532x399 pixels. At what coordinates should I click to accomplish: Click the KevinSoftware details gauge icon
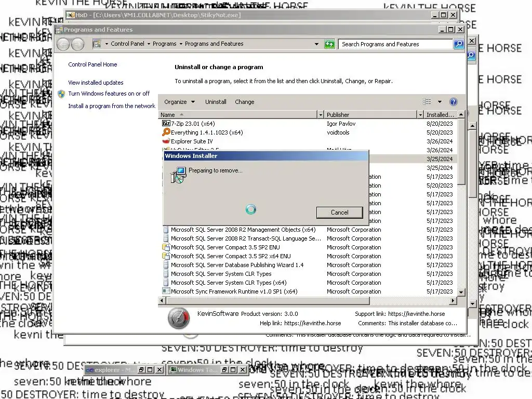(x=179, y=318)
